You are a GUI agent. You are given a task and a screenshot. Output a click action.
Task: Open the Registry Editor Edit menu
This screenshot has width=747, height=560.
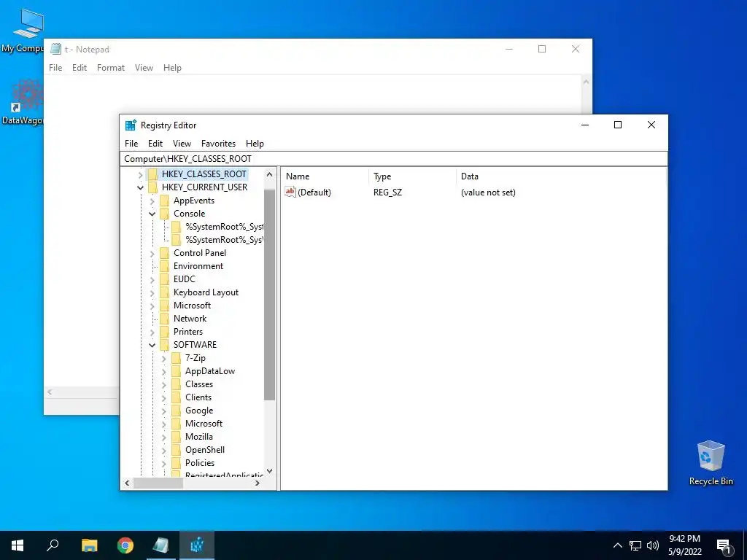pos(155,144)
